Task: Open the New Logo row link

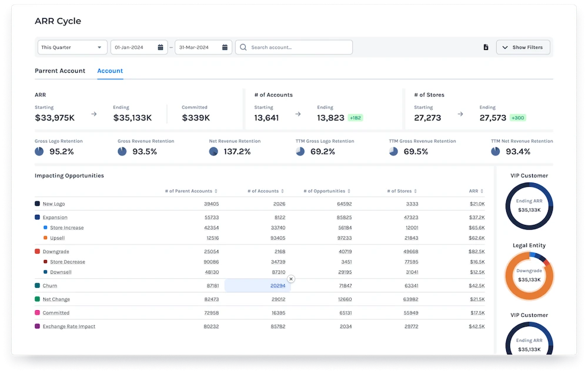Action: pos(54,204)
